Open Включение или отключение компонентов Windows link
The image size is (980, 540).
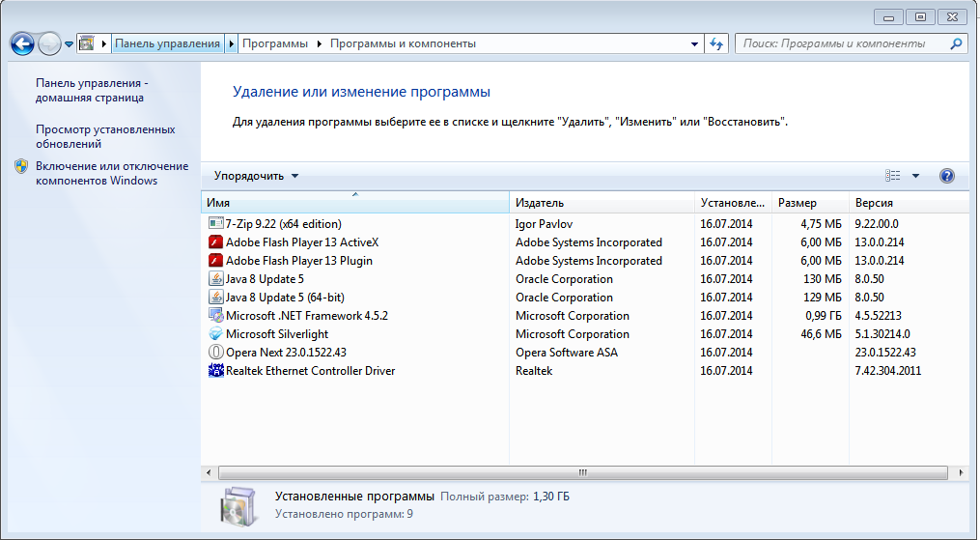112,173
